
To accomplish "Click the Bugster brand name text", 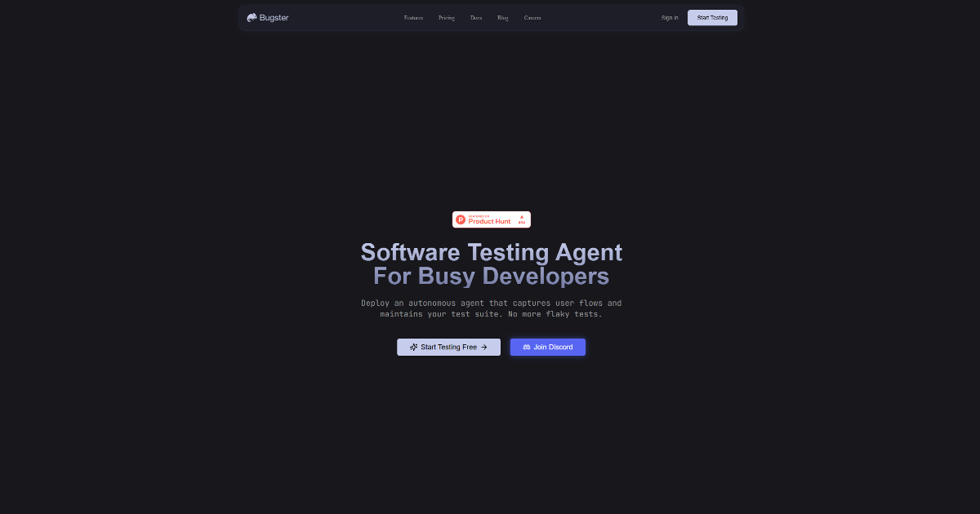I will 274,17.
